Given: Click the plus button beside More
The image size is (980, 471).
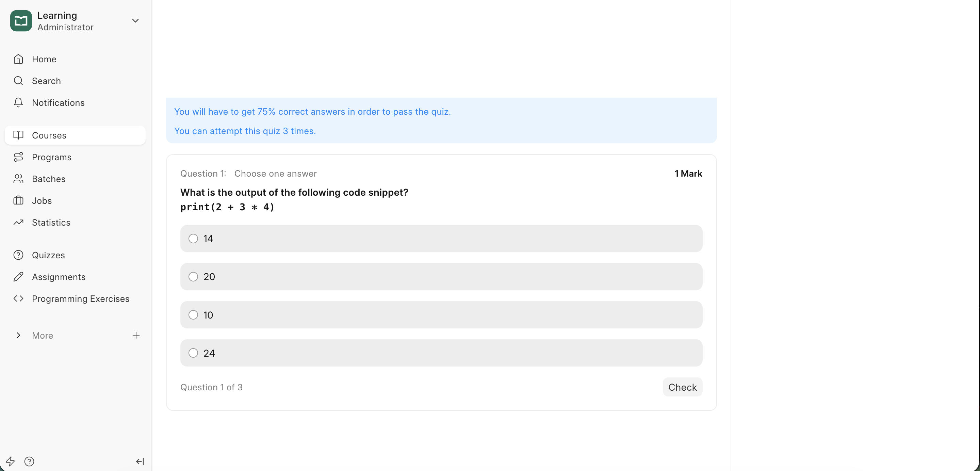Looking at the screenshot, I should tap(136, 335).
